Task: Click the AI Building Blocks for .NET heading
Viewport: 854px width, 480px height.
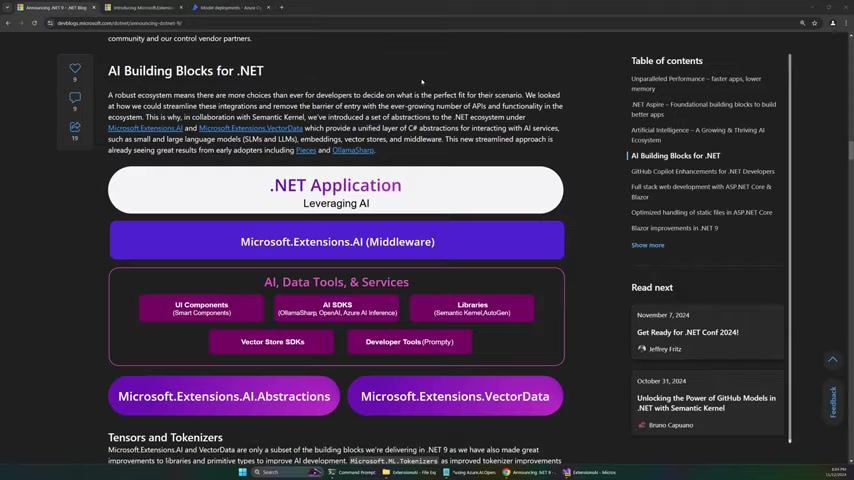Action: tap(186, 71)
